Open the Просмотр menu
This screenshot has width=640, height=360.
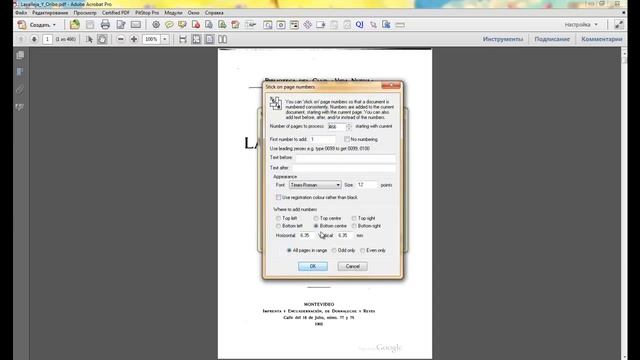coord(85,13)
